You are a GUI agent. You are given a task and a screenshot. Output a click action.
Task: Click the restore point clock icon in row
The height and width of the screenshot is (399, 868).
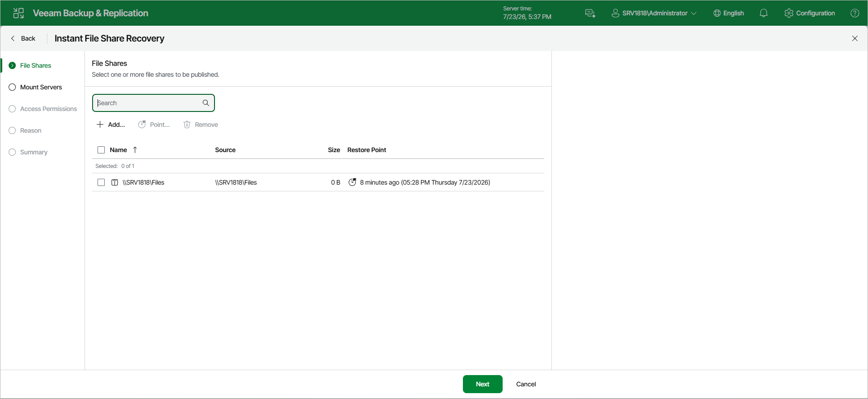tap(353, 182)
